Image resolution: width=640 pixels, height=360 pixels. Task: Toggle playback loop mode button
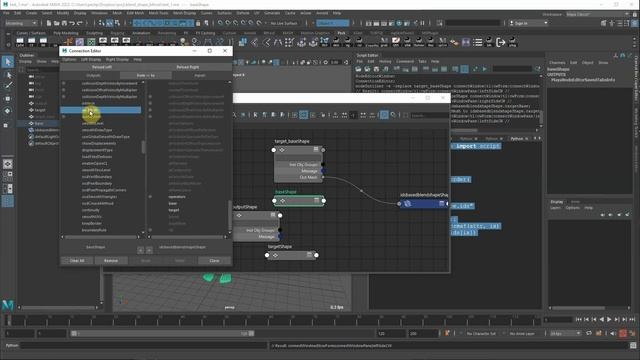point(589,333)
